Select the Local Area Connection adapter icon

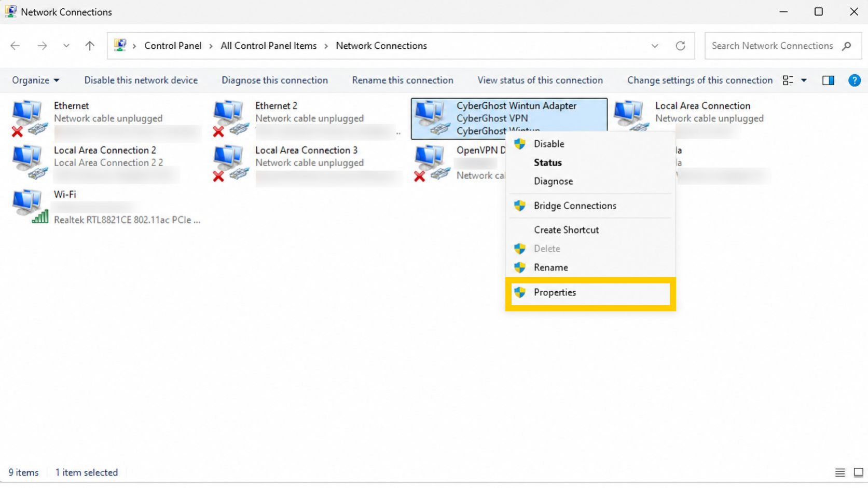click(x=631, y=115)
